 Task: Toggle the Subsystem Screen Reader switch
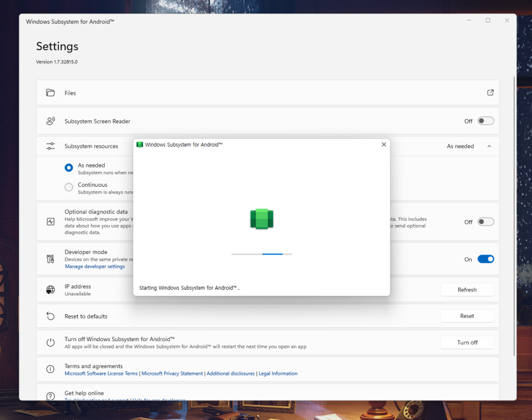tap(486, 121)
